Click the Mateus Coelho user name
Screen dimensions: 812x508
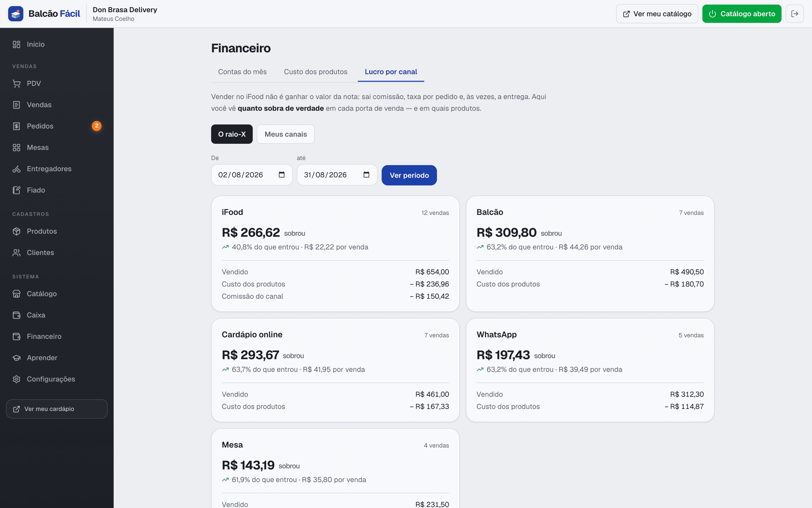click(x=113, y=19)
